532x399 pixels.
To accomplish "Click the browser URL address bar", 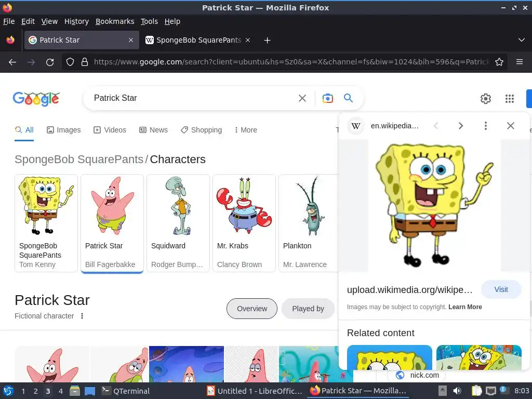I will point(292,62).
